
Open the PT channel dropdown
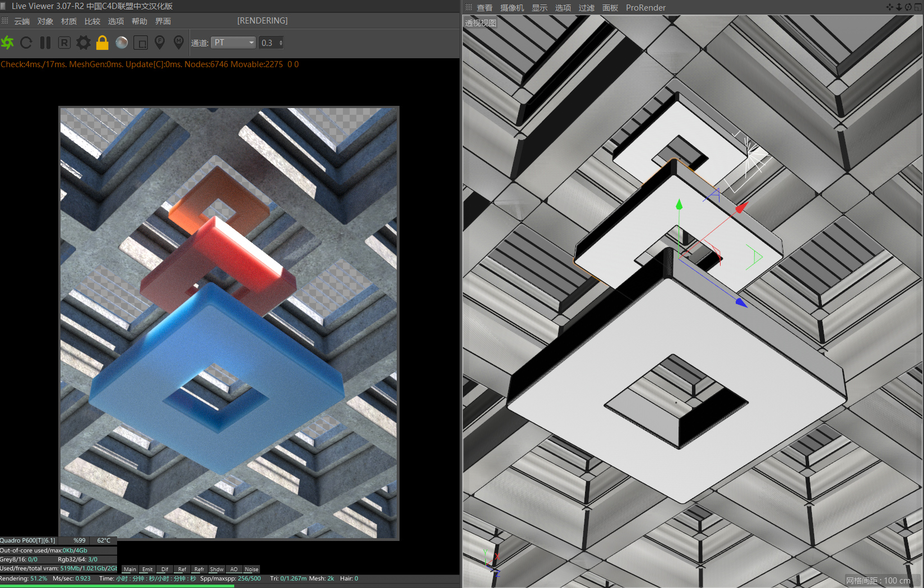point(234,43)
